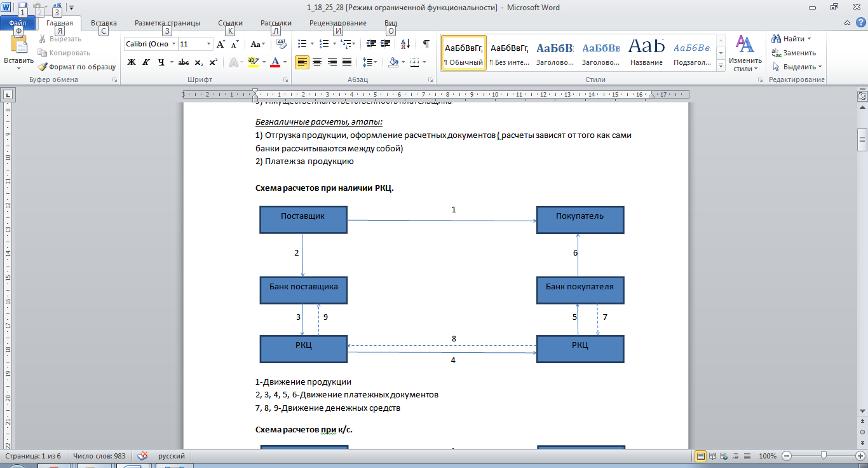Switch to outline view icon
Viewport: 868px width, 468px height.
point(735,456)
